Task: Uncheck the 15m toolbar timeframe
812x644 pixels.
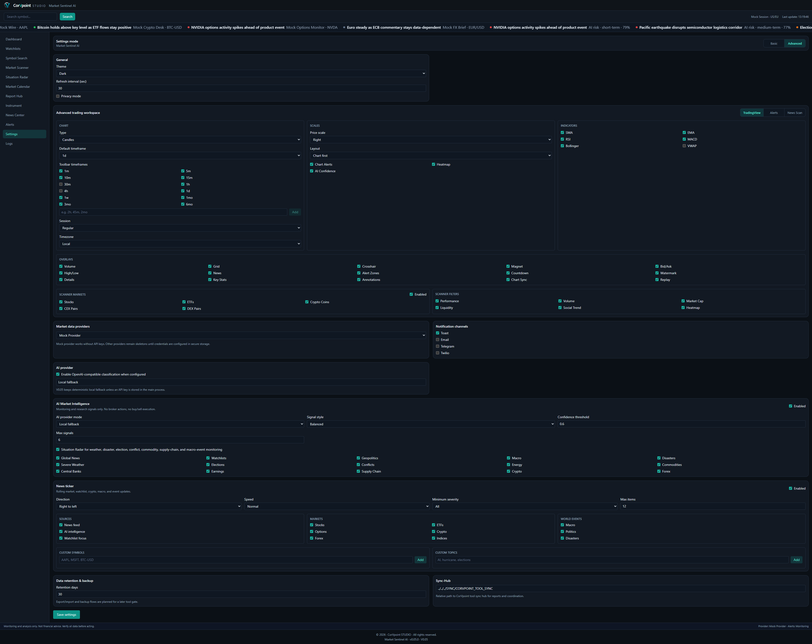Action: (183, 178)
